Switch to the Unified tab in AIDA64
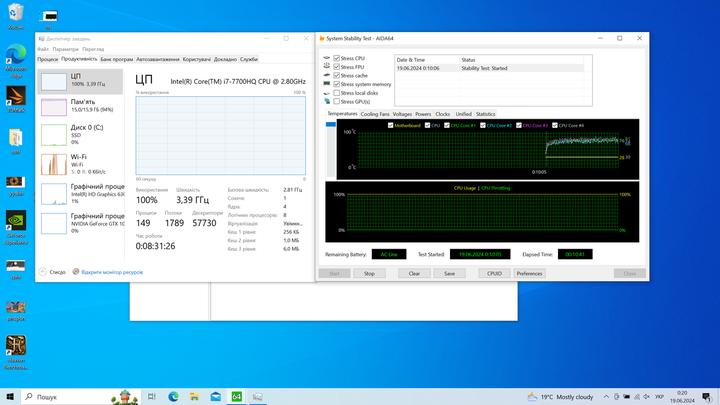Image resolution: width=720 pixels, height=405 pixels. click(463, 114)
